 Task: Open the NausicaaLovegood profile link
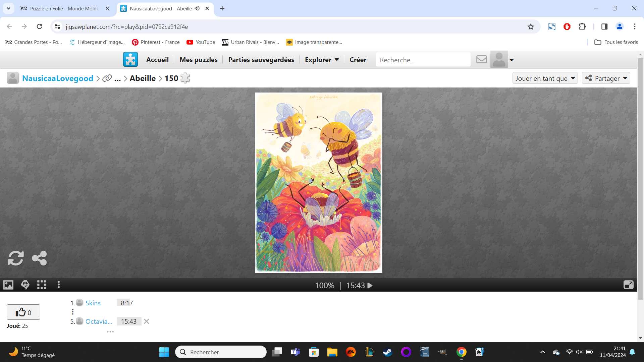58,78
